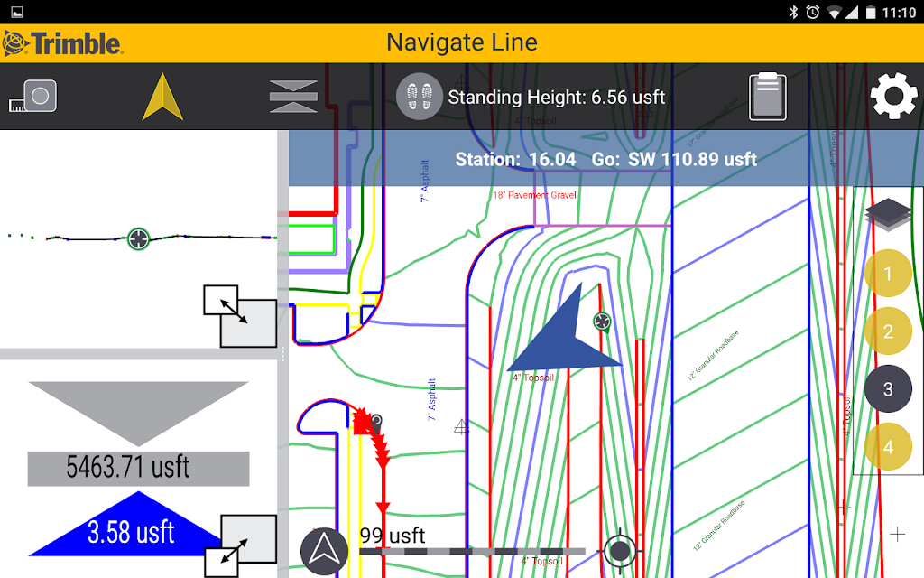Tap the Standing Height: 6.56 usft label
The width and height of the screenshot is (924, 578).
pos(556,97)
